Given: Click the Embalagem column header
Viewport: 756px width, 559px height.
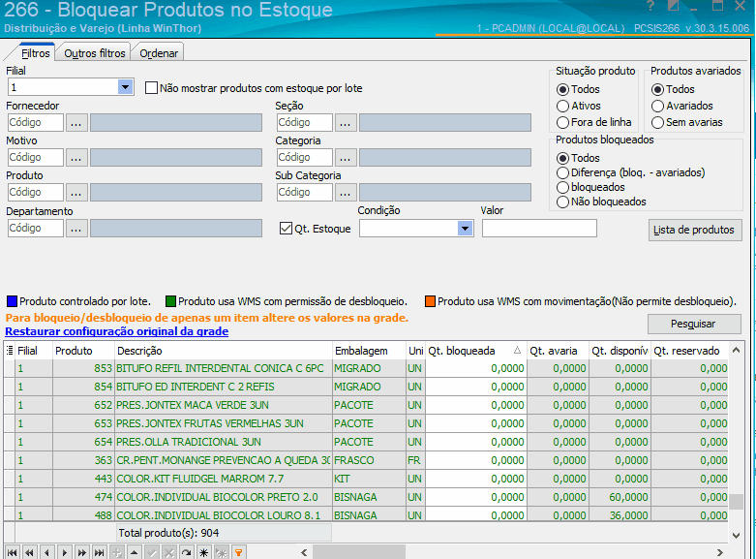Looking at the screenshot, I should (x=370, y=351).
